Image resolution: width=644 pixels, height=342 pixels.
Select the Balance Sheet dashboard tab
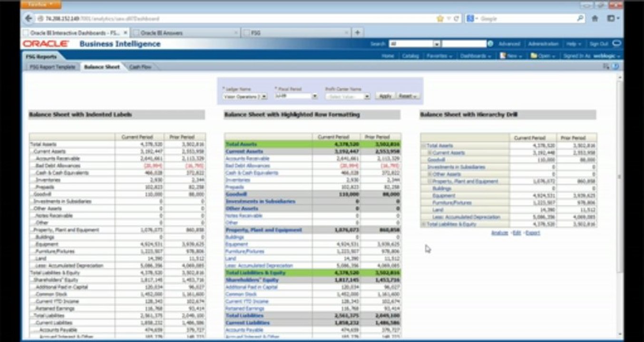(102, 67)
